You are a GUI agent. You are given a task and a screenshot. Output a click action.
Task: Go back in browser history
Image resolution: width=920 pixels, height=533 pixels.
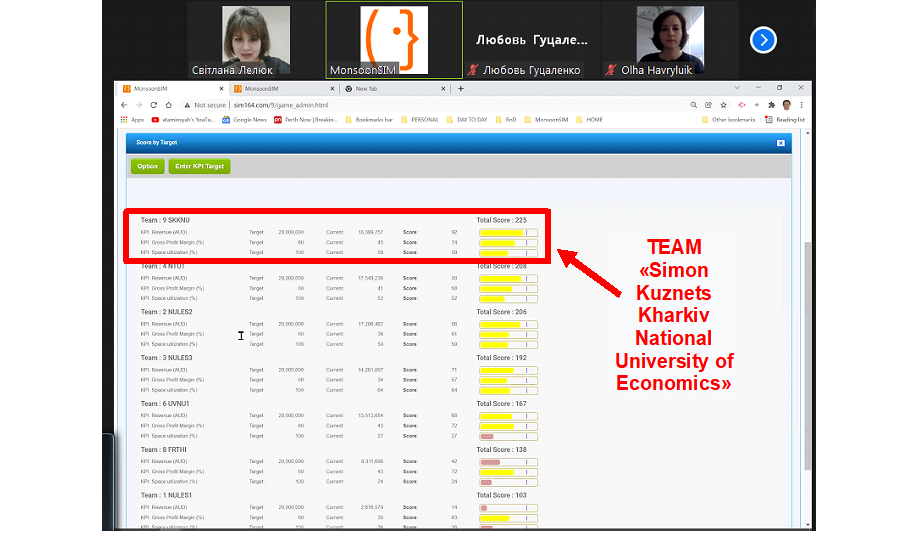(124, 105)
